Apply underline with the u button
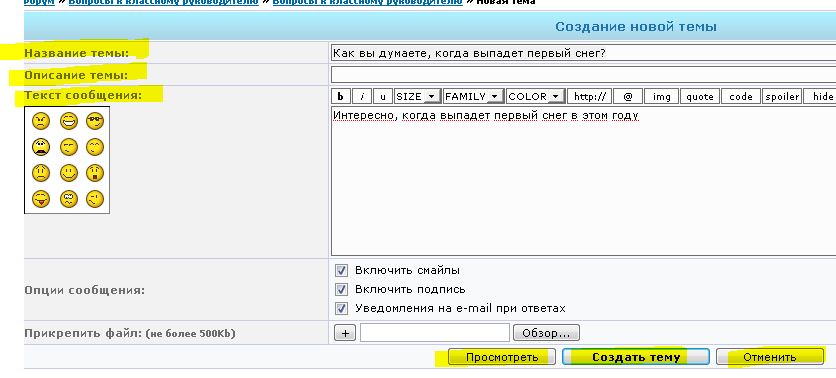Image resolution: width=836 pixels, height=378 pixels. [x=383, y=96]
